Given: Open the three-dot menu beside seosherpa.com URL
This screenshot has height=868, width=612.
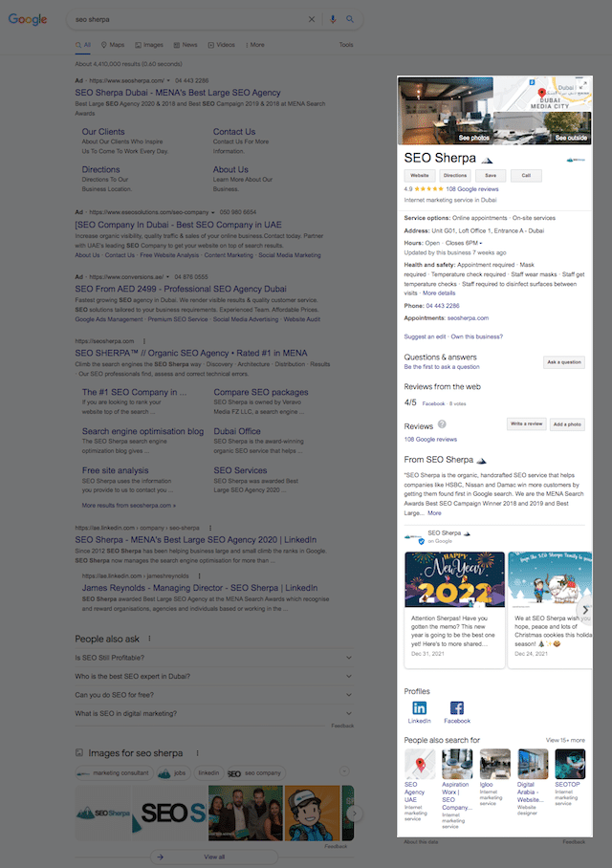Looking at the screenshot, I should (144, 341).
